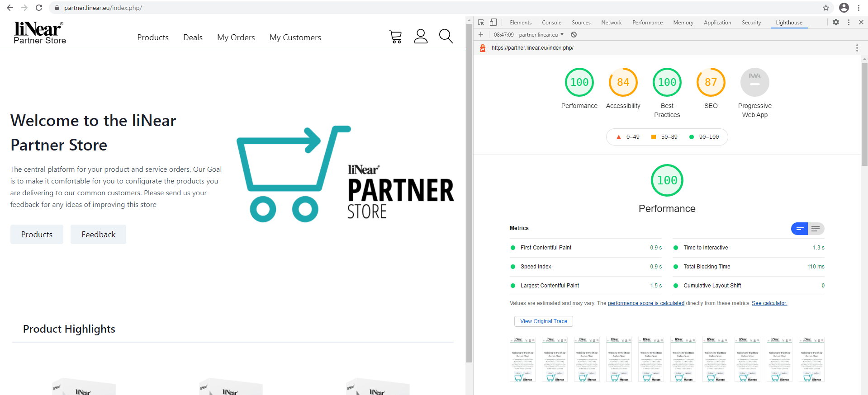Click the site lock icon in the address bar
The image size is (868, 395).
pos(57,8)
